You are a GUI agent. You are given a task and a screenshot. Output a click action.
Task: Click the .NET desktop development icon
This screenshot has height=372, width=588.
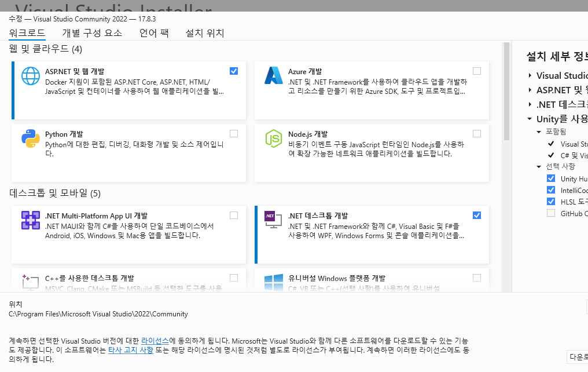coord(273,220)
